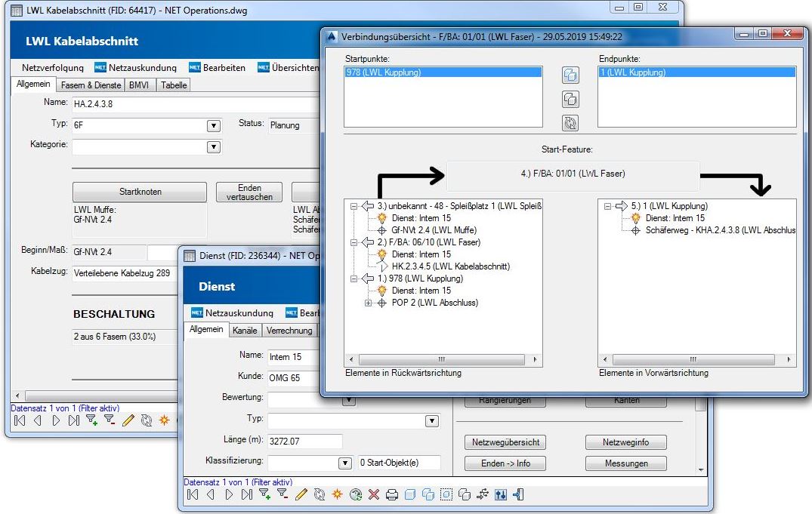Select the pencil edit icon in the Dienst toolbar
The height and width of the screenshot is (514, 812).
pyautogui.click(x=301, y=494)
